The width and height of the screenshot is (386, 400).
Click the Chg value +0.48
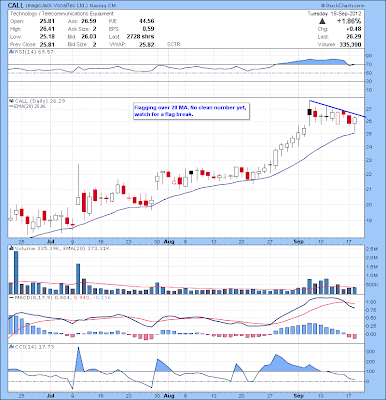(x=353, y=29)
